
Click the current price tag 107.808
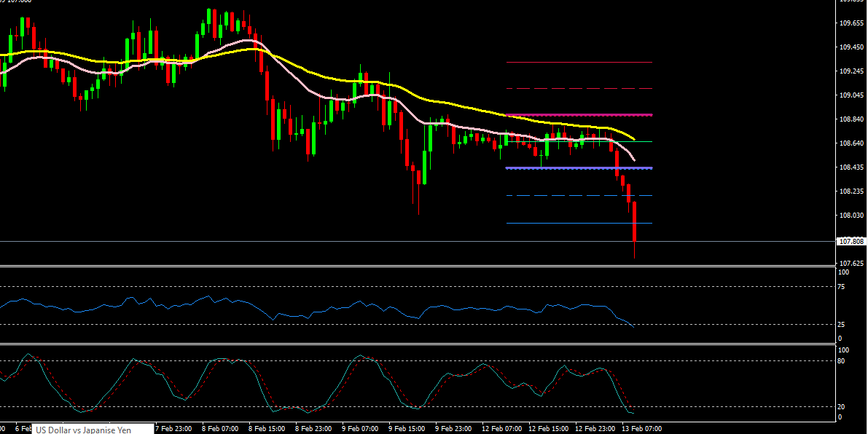[851, 242]
